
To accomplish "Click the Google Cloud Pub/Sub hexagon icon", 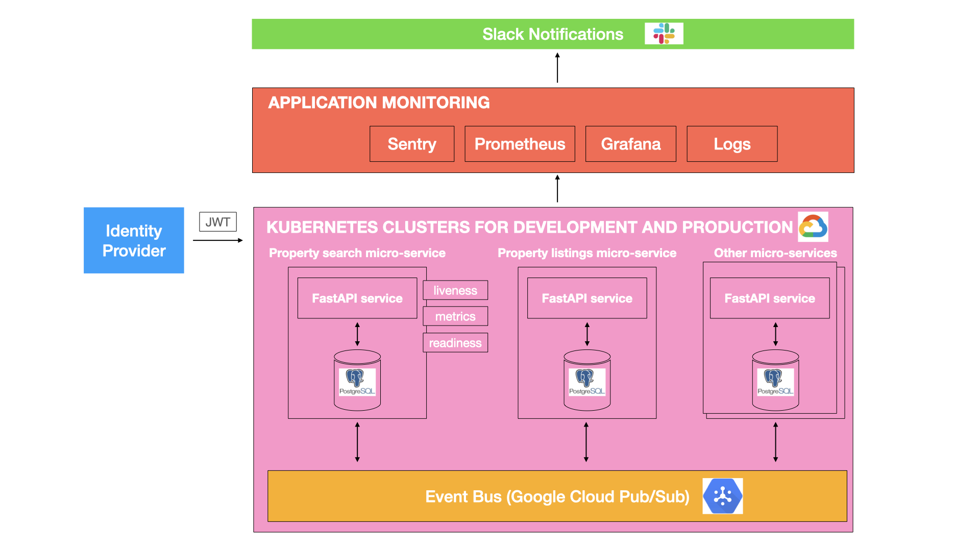I will coord(722,496).
